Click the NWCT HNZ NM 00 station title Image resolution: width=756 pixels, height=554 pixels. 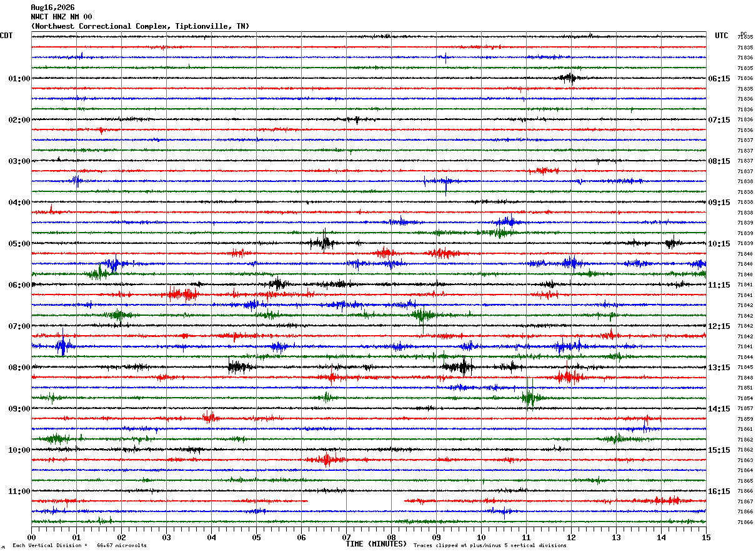pos(61,17)
